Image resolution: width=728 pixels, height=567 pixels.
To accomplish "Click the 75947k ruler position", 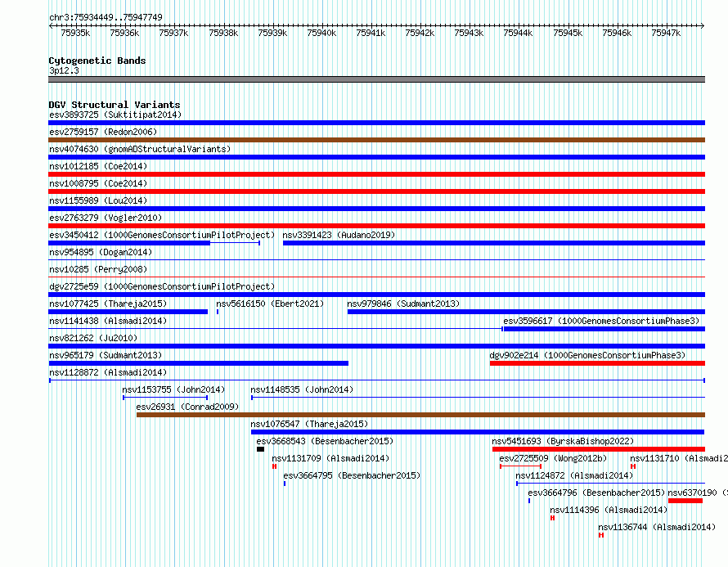I will click(x=666, y=33).
